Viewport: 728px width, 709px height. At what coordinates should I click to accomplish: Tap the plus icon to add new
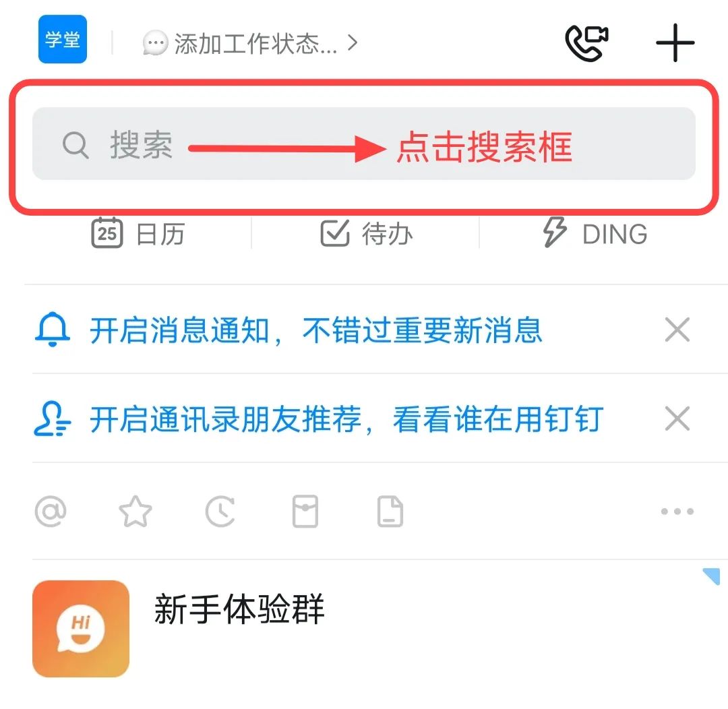(x=675, y=42)
